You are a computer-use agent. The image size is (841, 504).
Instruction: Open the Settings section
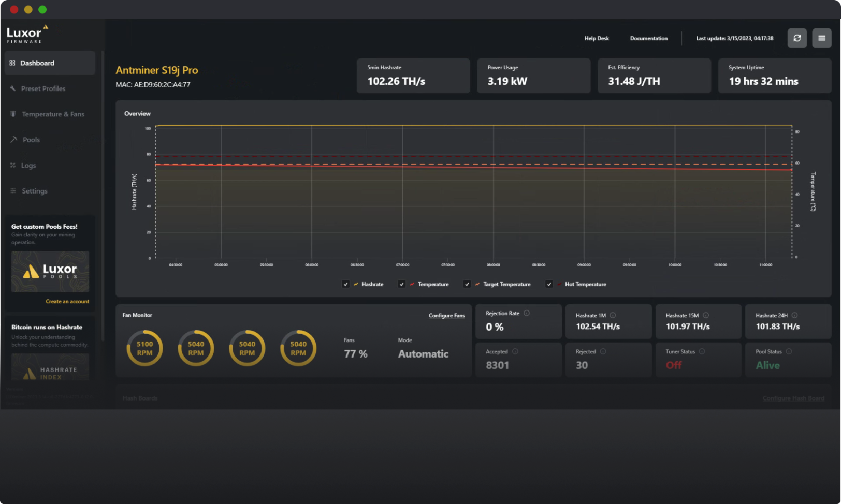(x=35, y=190)
